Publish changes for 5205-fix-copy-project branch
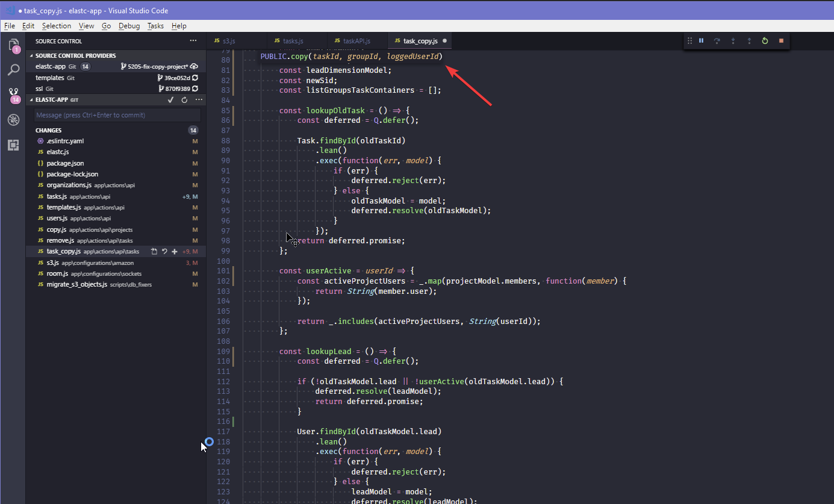834x504 pixels. click(x=194, y=67)
